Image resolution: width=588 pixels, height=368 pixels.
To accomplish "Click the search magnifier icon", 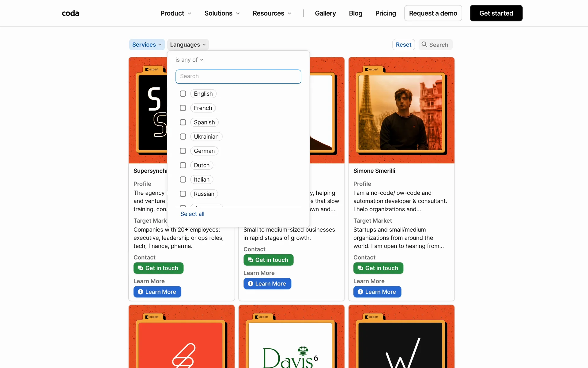I will click(424, 44).
